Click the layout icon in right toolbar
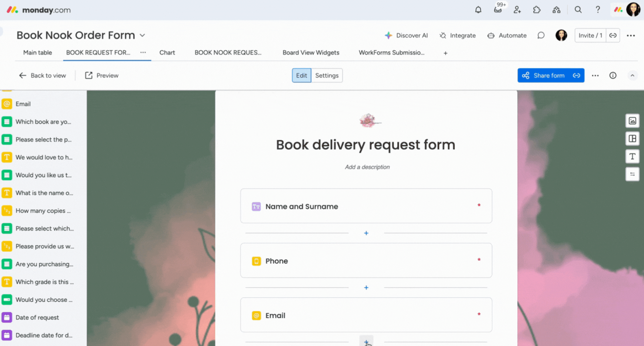This screenshot has width=644, height=346. (x=632, y=139)
